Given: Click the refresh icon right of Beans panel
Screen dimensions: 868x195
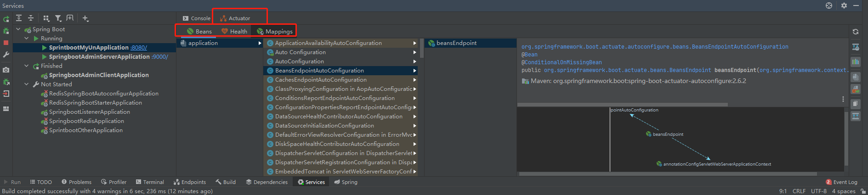Looking at the screenshot, I should [x=856, y=32].
